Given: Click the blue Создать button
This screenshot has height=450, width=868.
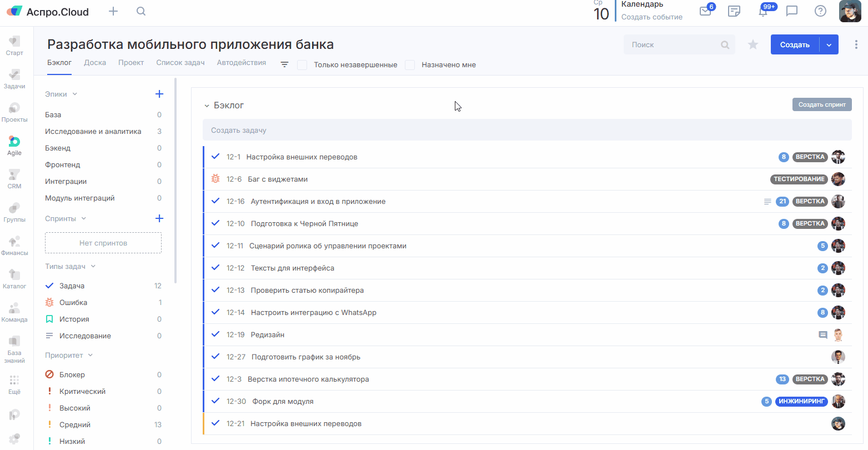Looking at the screenshot, I should pos(795,45).
